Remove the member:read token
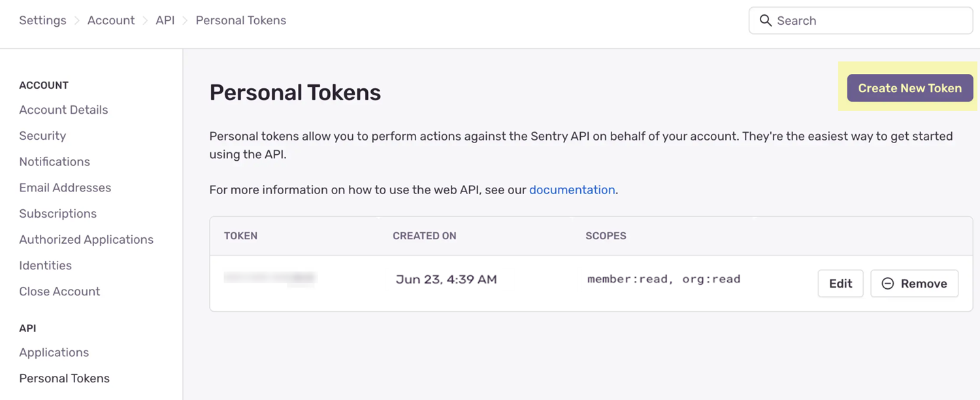The width and height of the screenshot is (980, 400). [914, 284]
